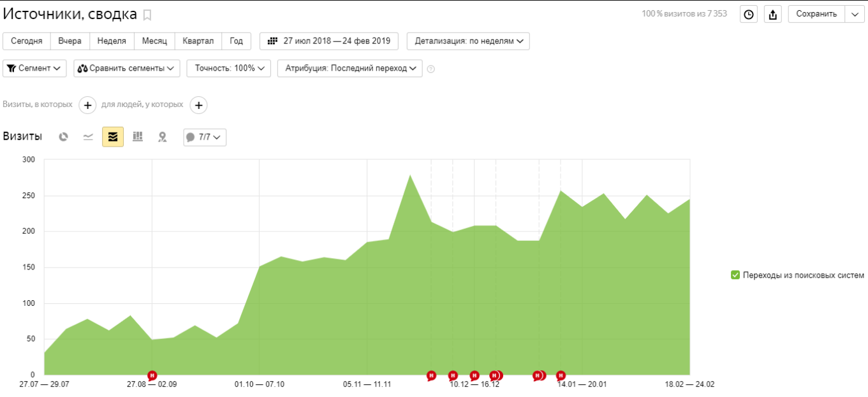The image size is (868, 397).
Task: Bookmark the Источники, сводка report
Action: click(x=147, y=15)
